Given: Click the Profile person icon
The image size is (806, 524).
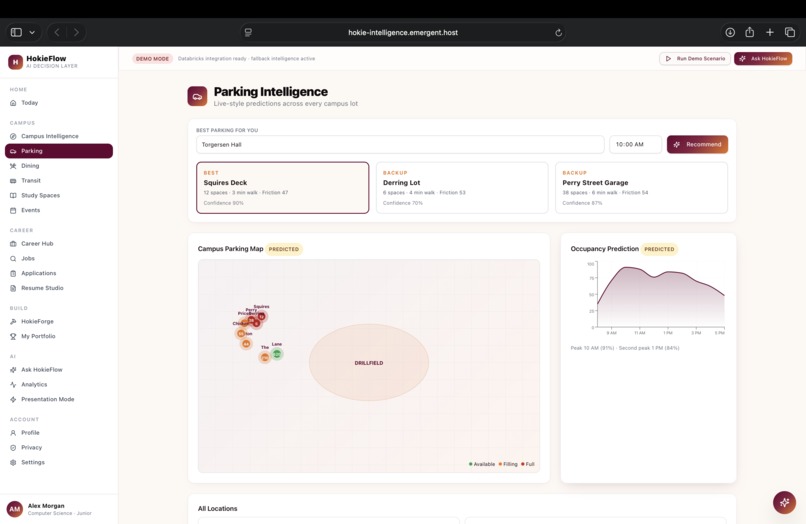Looking at the screenshot, I should [x=13, y=433].
